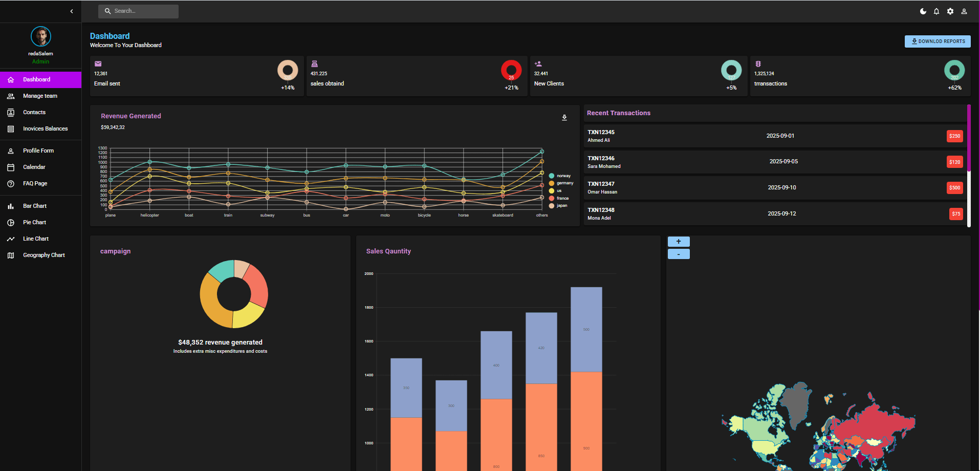Open the Calendar section

tap(33, 167)
